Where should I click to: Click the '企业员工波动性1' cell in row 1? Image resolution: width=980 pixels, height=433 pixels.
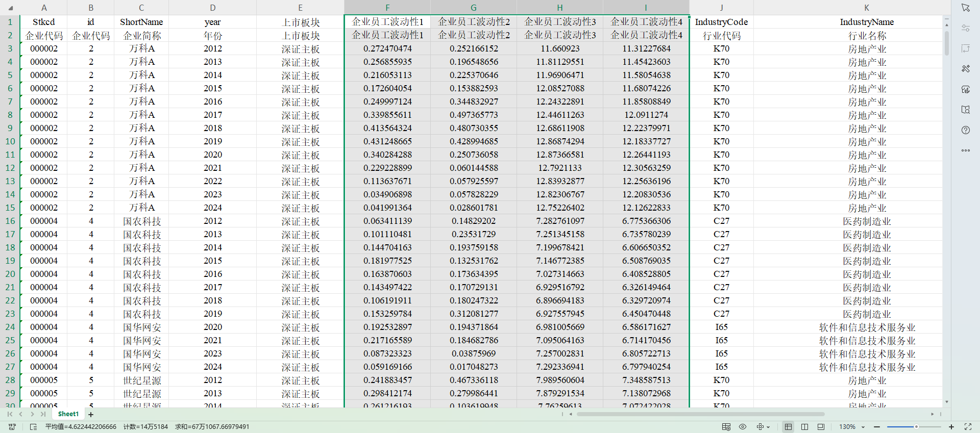pos(387,22)
